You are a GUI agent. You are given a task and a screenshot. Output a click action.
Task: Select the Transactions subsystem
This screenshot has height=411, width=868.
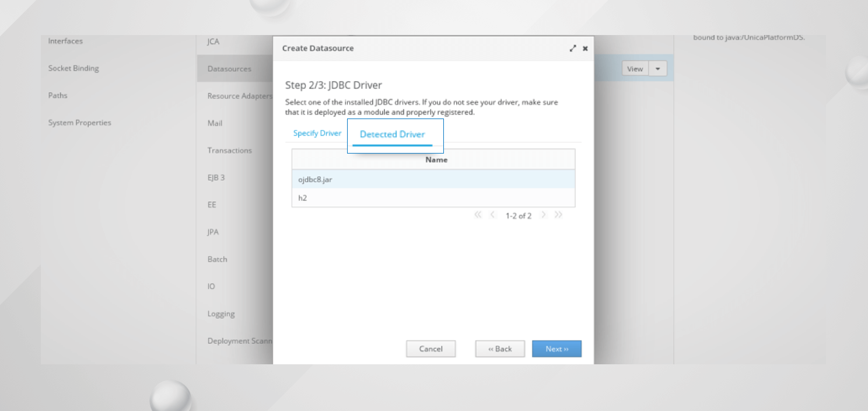coord(229,150)
